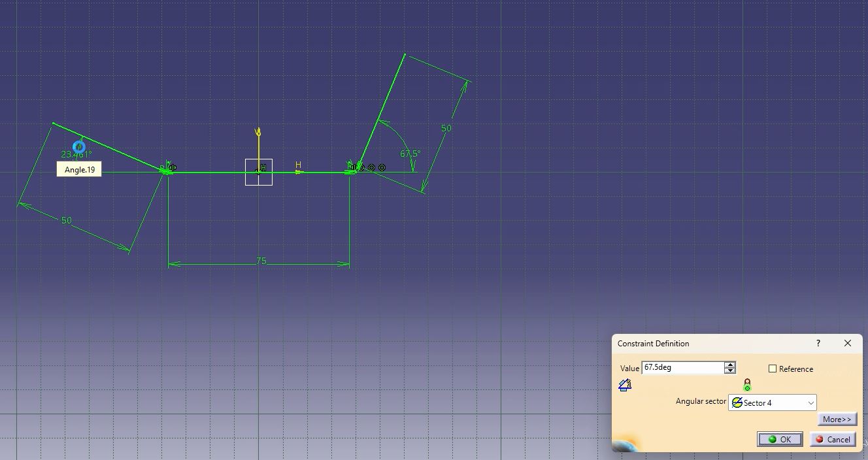
Task: Select the horizontal constraint H symbol on the baseline
Action: tap(298, 167)
